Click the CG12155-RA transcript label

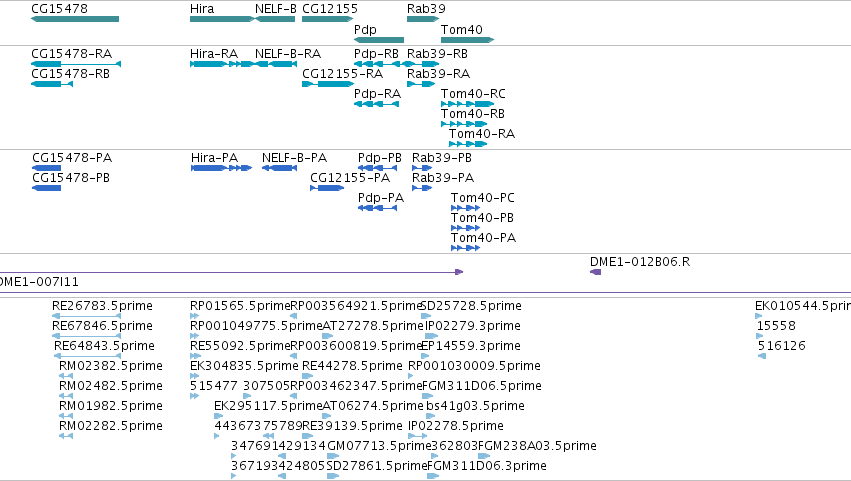(x=342, y=73)
